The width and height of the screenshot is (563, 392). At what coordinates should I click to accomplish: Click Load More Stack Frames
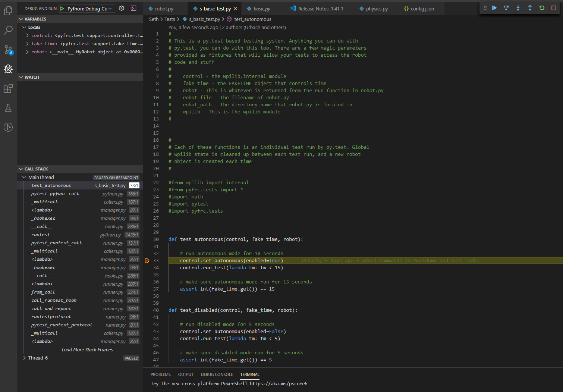pyautogui.click(x=87, y=349)
